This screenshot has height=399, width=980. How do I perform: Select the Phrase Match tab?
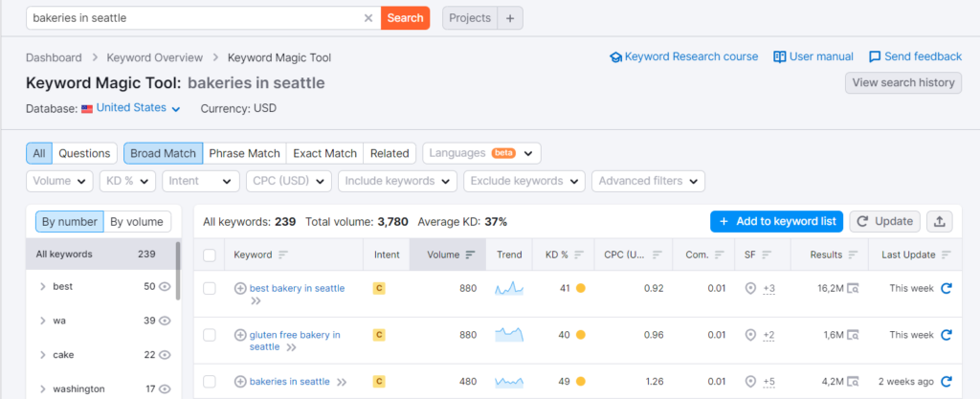click(x=244, y=153)
